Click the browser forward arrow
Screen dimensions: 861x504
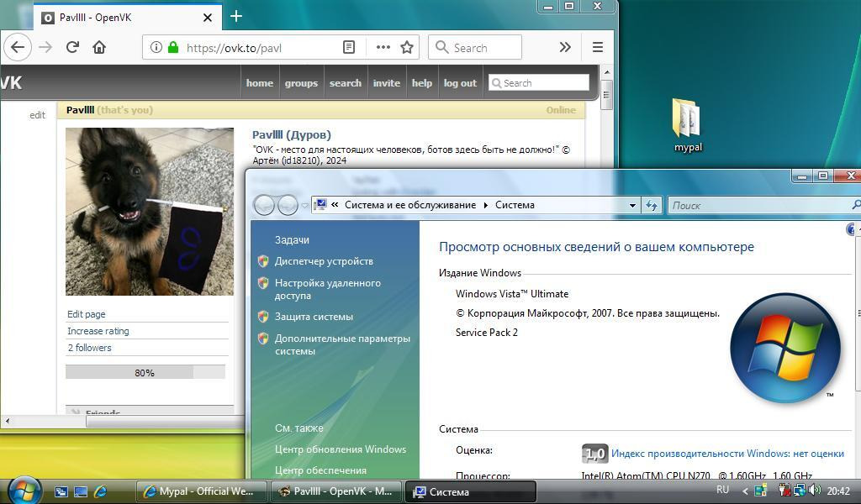click(x=45, y=47)
